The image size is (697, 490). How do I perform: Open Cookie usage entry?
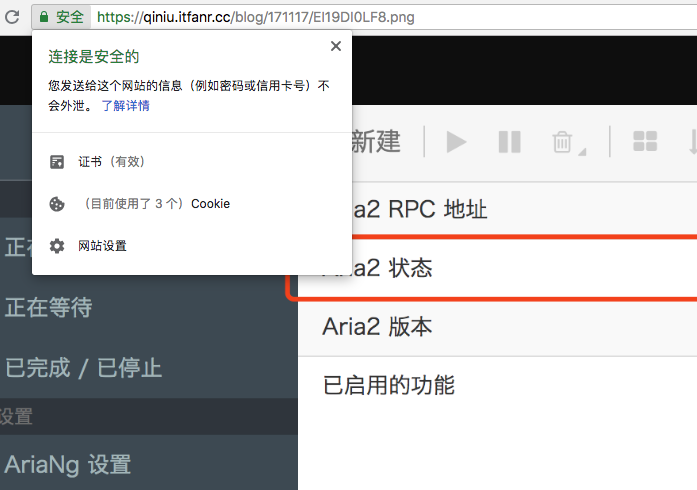tap(156, 204)
